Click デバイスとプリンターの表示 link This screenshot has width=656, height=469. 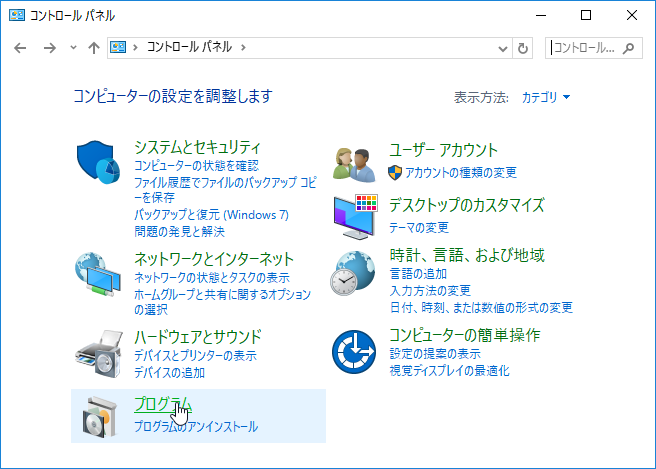[x=195, y=356]
